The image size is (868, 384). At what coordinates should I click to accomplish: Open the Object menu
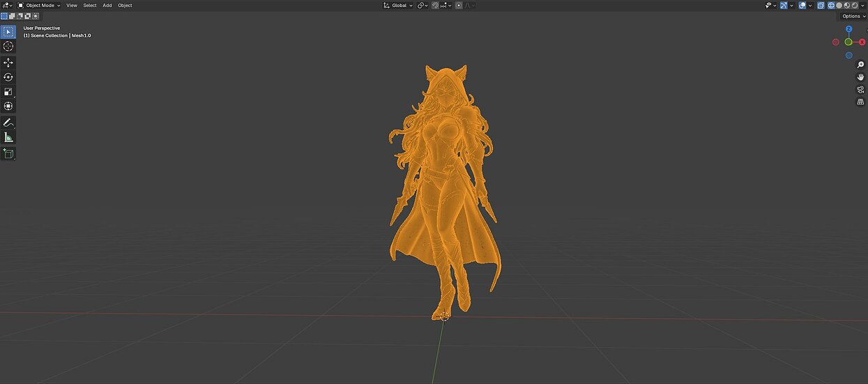[125, 5]
